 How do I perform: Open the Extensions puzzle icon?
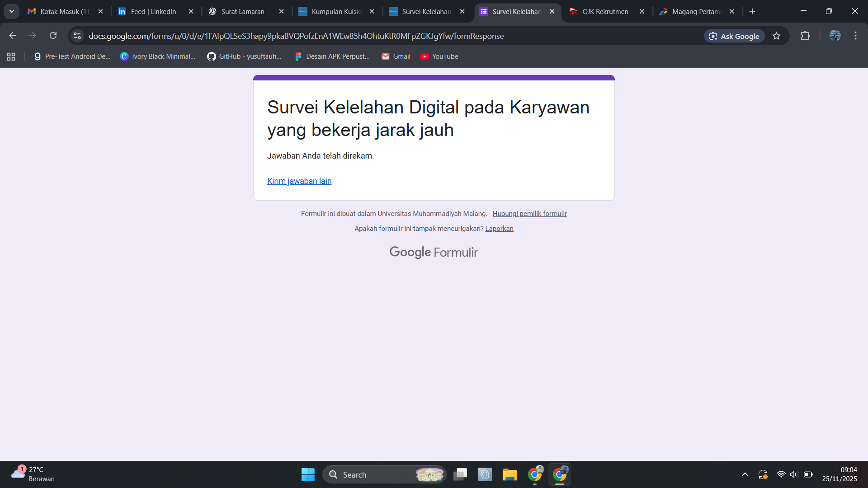tap(805, 36)
